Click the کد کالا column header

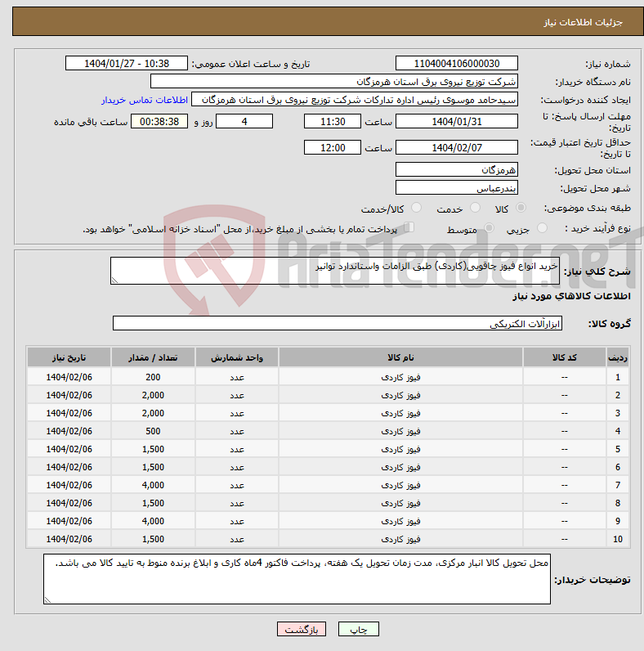tap(565, 357)
